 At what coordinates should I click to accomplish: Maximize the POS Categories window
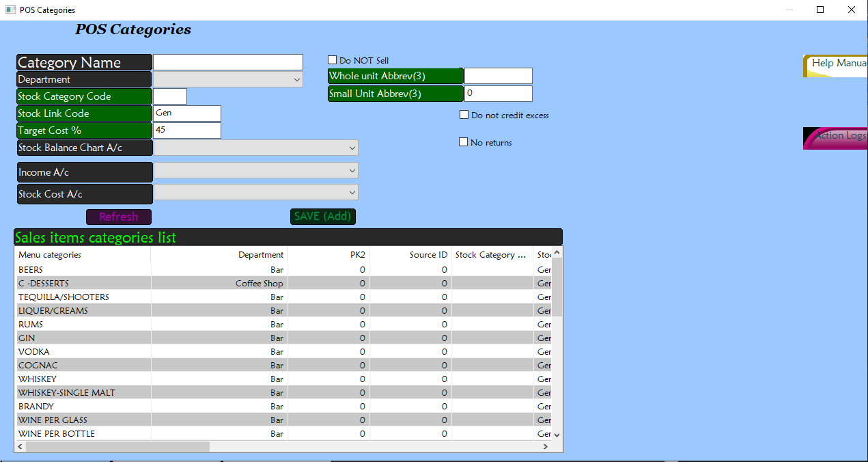pos(820,10)
